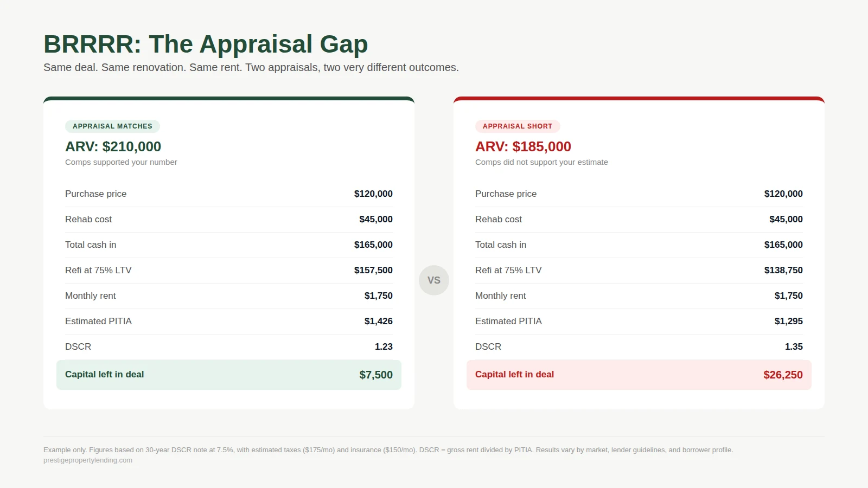This screenshot has width=868, height=488.
Task: Click 'Purchase price' label in appraisal short card
Action: pyautogui.click(x=506, y=194)
